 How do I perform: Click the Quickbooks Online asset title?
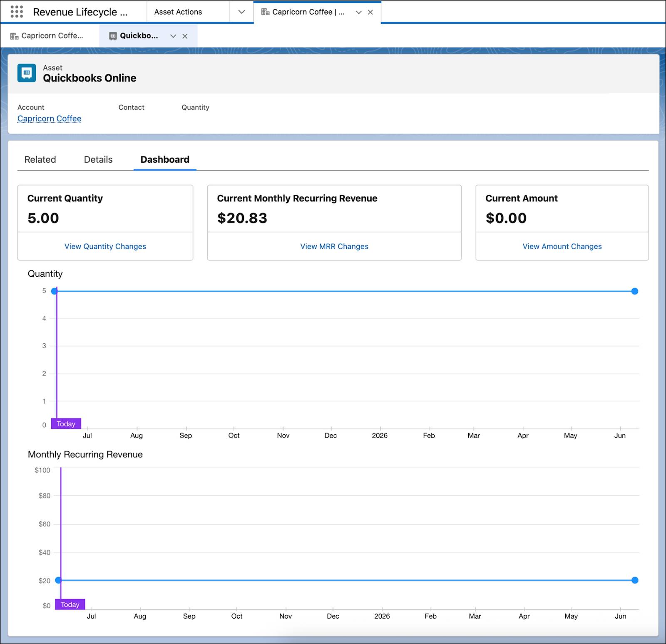click(x=89, y=78)
